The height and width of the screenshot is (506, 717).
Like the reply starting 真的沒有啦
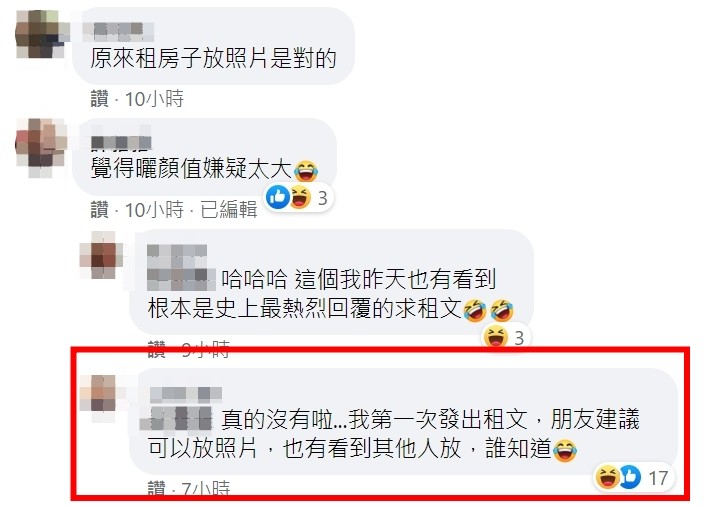click(156, 488)
